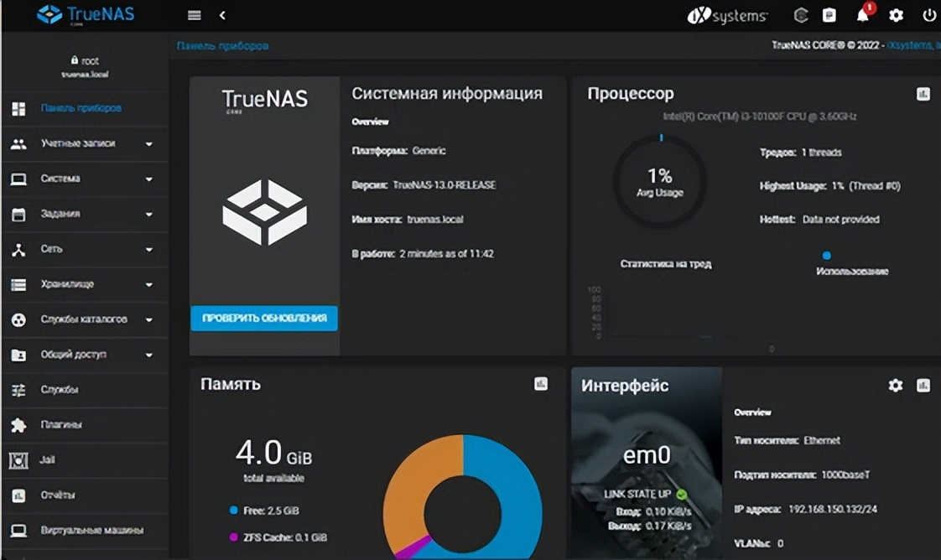Expand Общий доступ dropdown arrow
The width and height of the screenshot is (941, 560).
coord(148,355)
